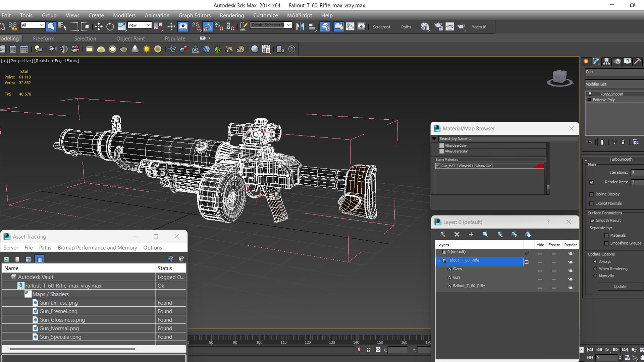Switch to Object Paint ribbon tab
The width and height of the screenshot is (644, 362).
point(130,39)
